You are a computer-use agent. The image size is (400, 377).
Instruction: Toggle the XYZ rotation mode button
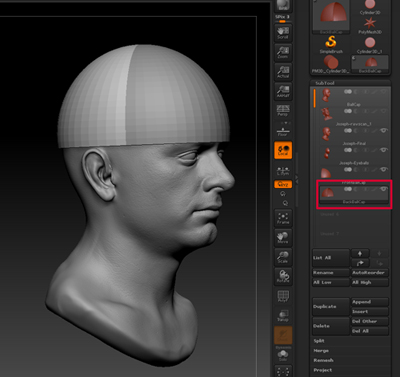[283, 184]
